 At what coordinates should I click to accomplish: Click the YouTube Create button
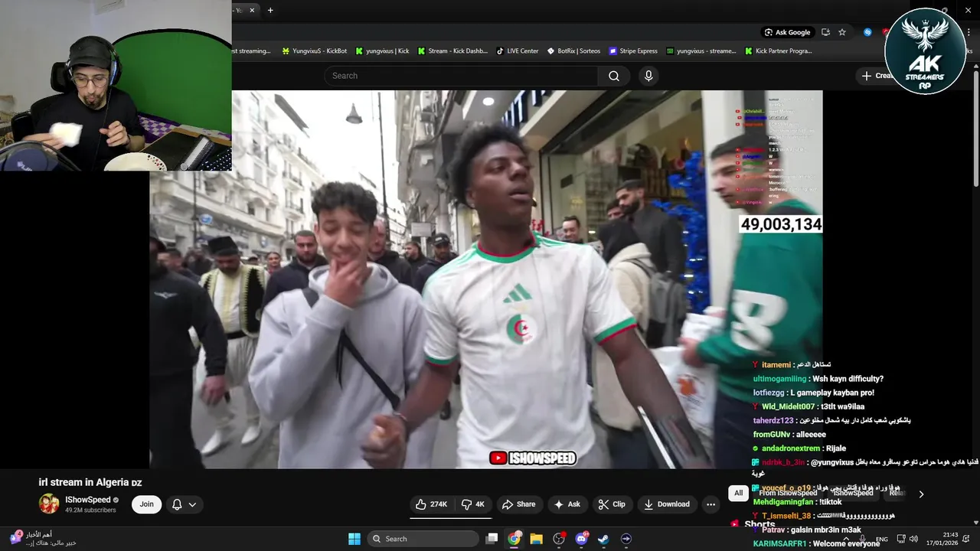pos(877,76)
